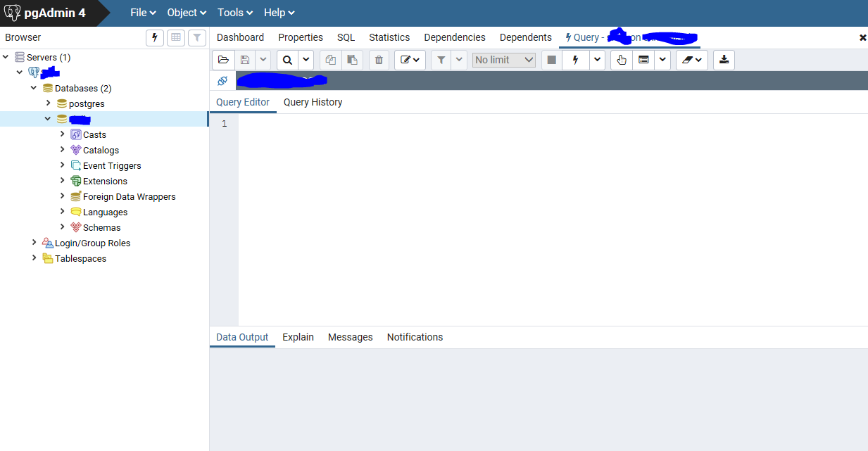Switch to the Dependents tab

pos(526,37)
